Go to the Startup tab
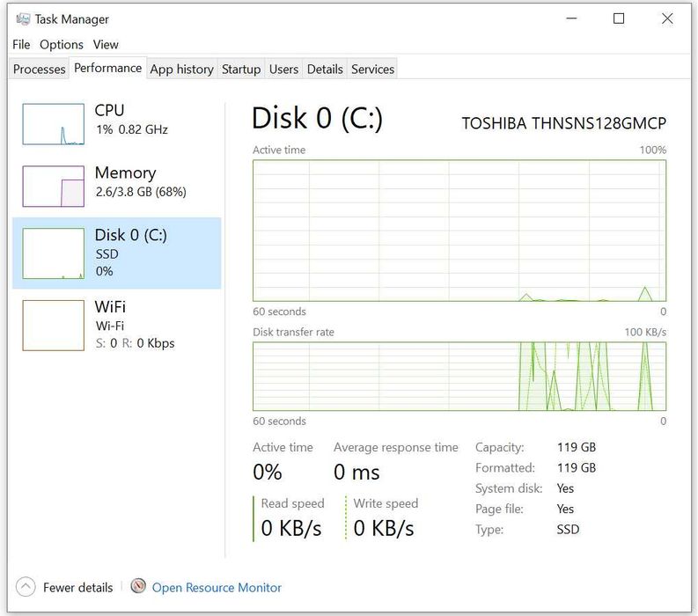Screen dimensions: 698x616 pos(241,69)
